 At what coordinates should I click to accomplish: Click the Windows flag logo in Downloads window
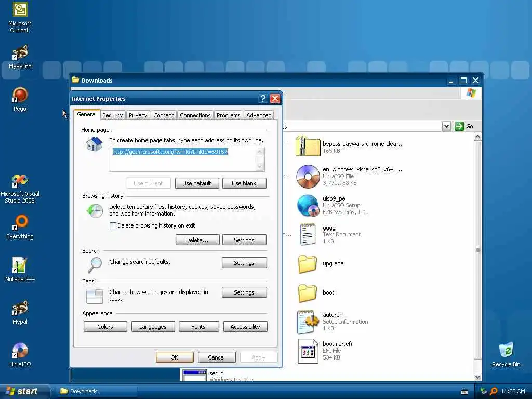pos(471,92)
